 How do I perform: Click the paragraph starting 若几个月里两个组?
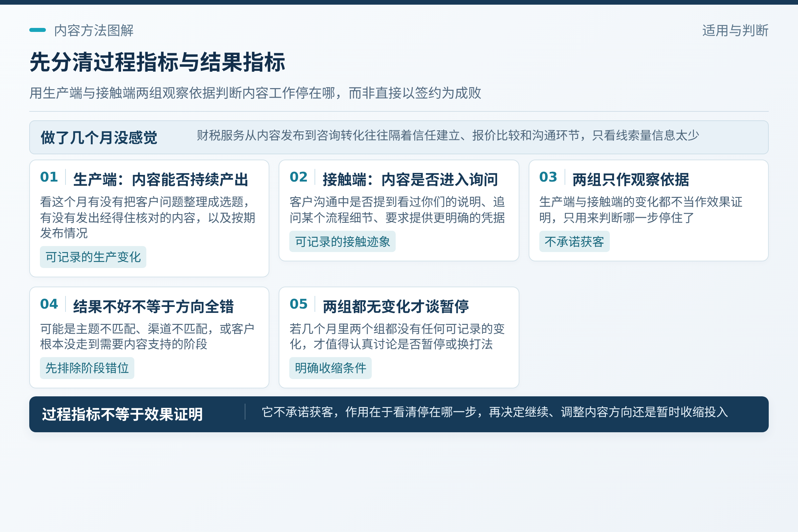click(x=397, y=336)
